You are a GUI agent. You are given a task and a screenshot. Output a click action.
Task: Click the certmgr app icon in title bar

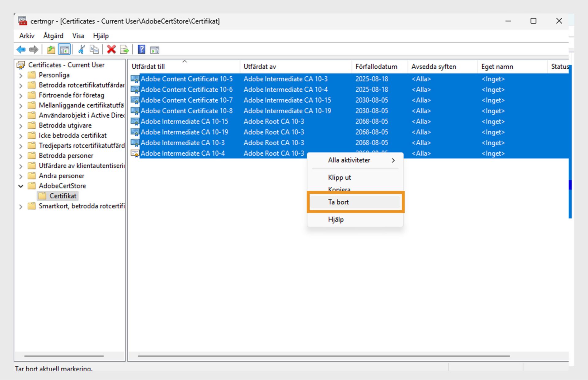click(x=23, y=21)
